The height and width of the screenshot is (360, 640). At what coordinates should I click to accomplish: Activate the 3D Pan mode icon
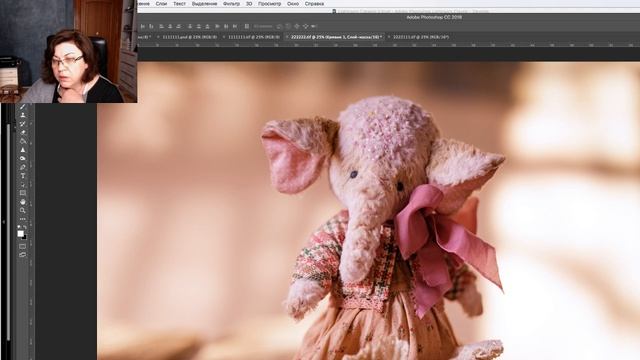(296, 26)
